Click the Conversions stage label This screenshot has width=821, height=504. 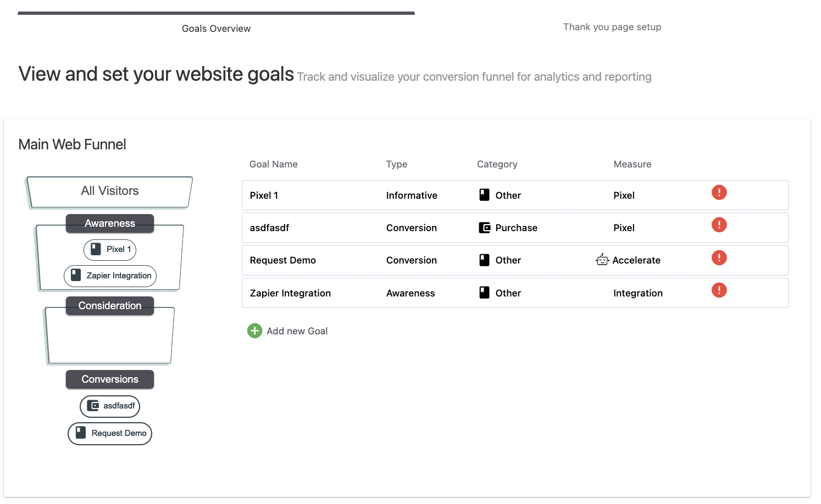point(110,379)
